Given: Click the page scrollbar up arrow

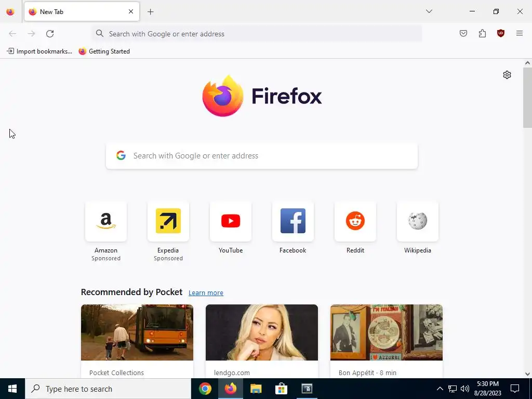Looking at the screenshot, I should pyautogui.click(x=527, y=63).
